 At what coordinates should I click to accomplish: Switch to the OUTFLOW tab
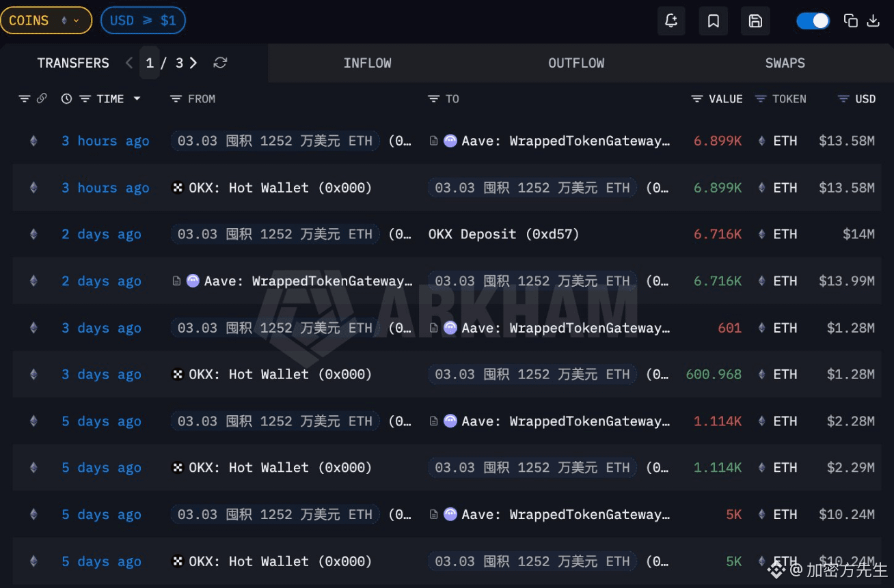click(576, 63)
